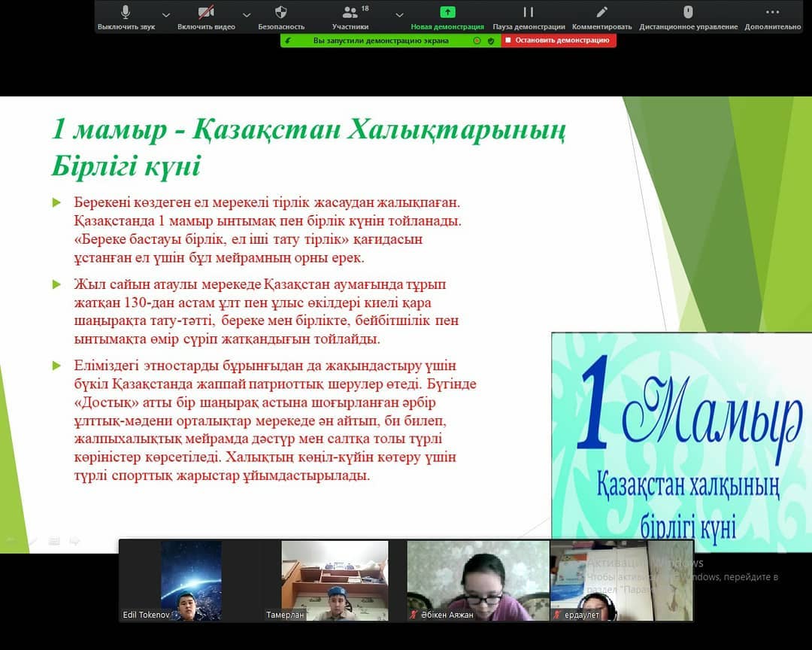
Task: Open Дистанционное управление remote control
Action: click(688, 17)
